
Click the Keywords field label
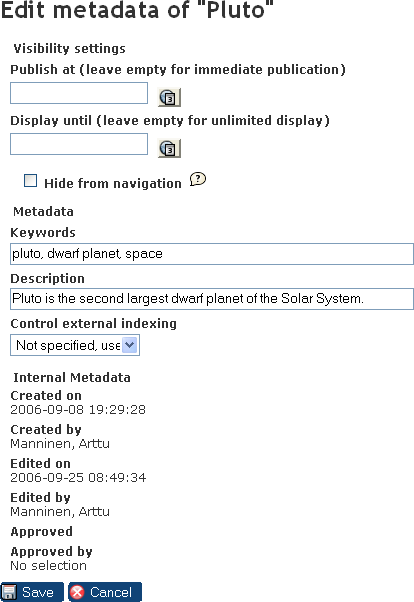(43, 233)
